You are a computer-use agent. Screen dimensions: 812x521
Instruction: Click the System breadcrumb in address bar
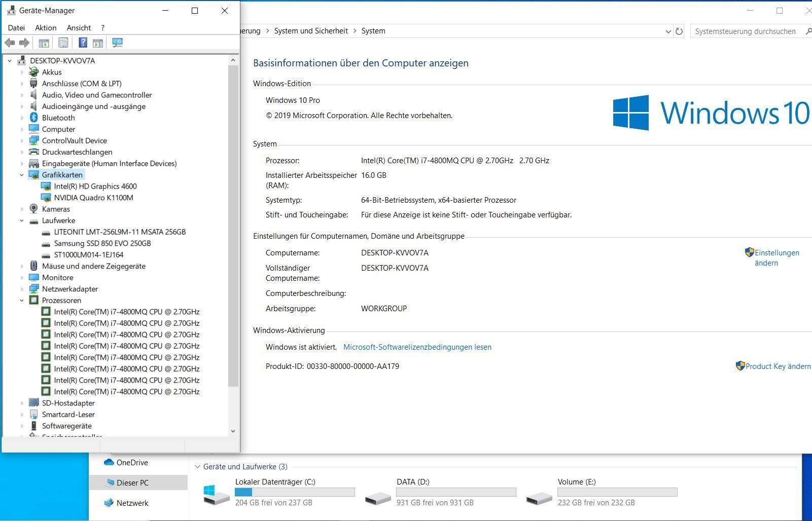click(x=373, y=31)
